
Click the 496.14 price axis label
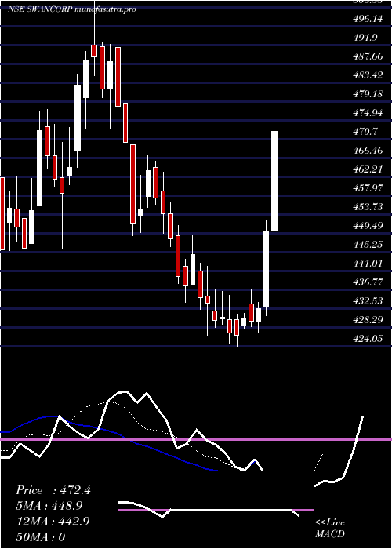point(368,19)
